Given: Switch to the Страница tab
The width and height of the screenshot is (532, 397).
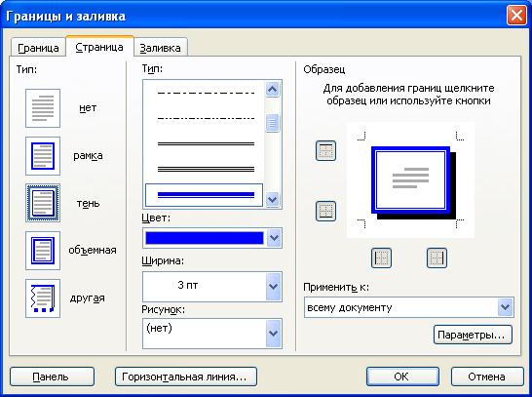Looking at the screenshot, I should click(99, 47).
